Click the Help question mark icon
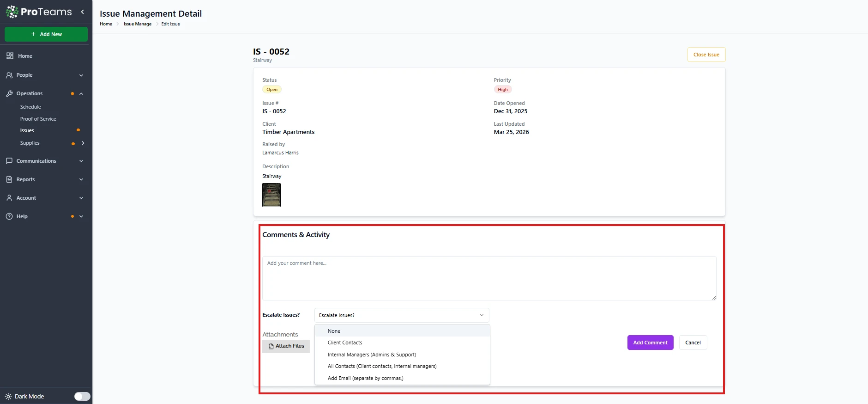The height and width of the screenshot is (404, 868). (x=9, y=216)
